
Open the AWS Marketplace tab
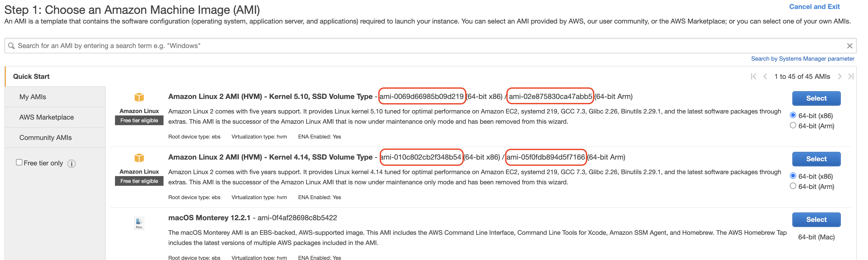pyautogui.click(x=55, y=117)
